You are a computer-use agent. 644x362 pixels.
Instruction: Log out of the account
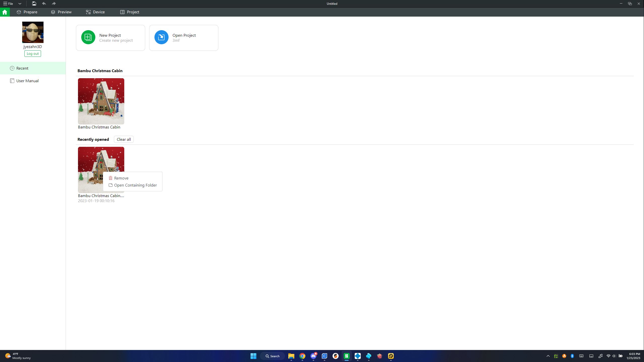[33, 54]
